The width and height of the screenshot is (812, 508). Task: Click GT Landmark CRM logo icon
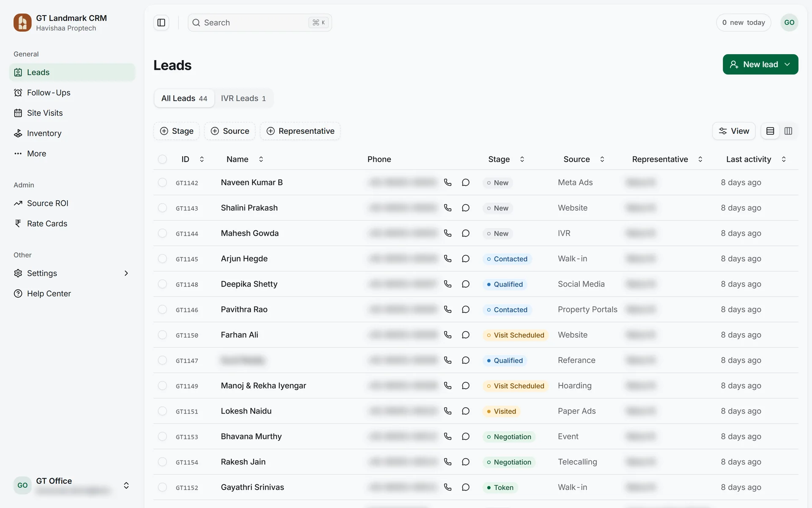[22, 22]
